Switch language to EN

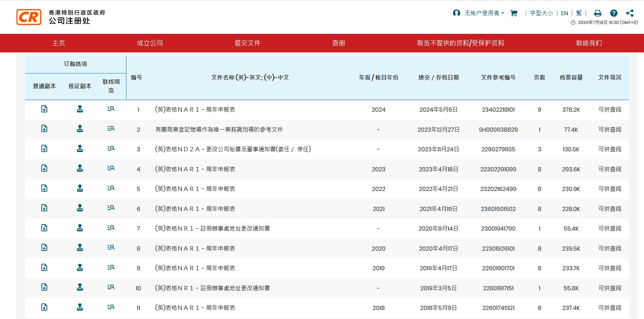[564, 13]
